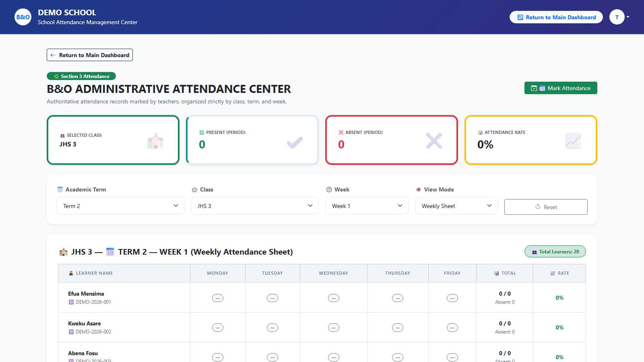
Task: Open the user avatar T menu
Action: tap(619, 17)
